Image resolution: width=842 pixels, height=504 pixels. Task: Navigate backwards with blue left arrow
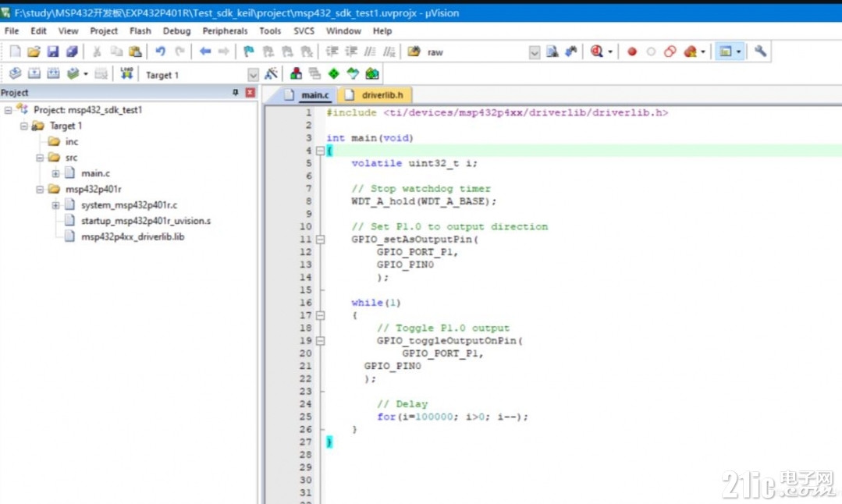pyautogui.click(x=205, y=51)
